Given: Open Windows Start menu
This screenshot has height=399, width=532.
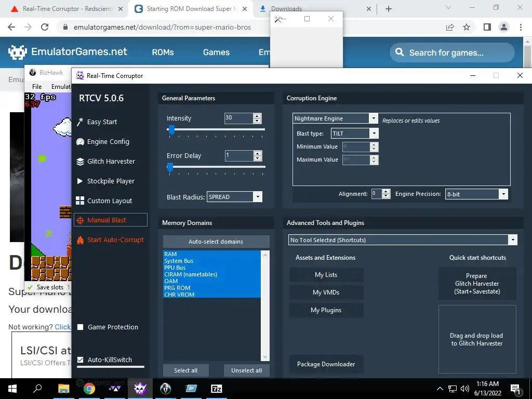Looking at the screenshot, I should [12, 389].
